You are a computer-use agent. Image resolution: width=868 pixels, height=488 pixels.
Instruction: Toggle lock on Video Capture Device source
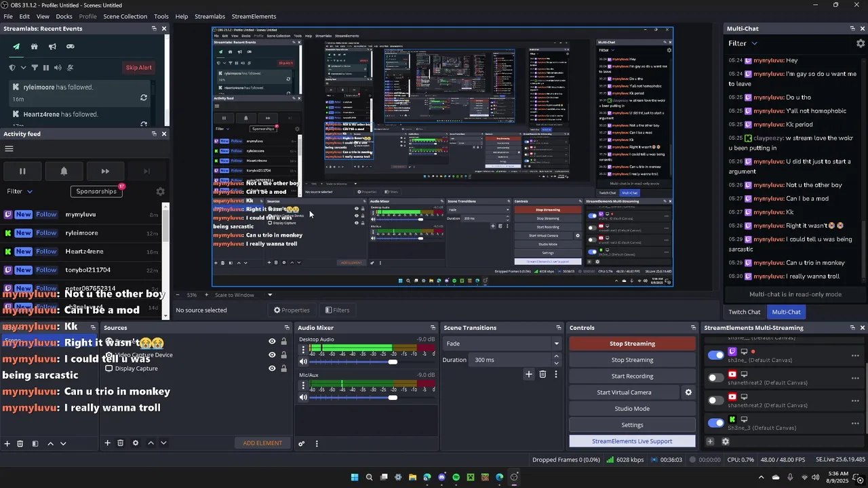283,355
